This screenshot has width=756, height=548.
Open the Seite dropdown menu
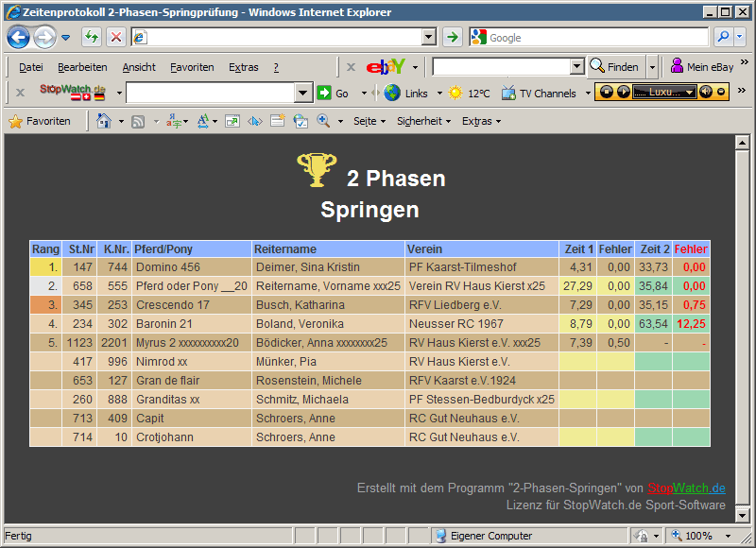369,121
